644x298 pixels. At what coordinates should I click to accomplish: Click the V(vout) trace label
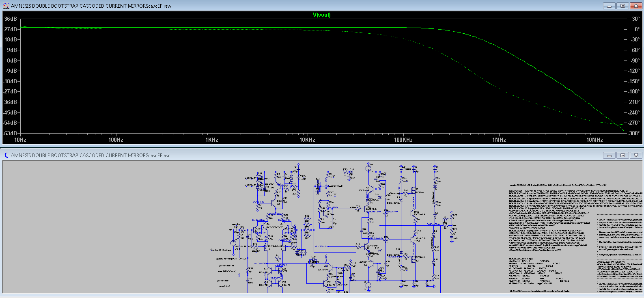point(322,15)
